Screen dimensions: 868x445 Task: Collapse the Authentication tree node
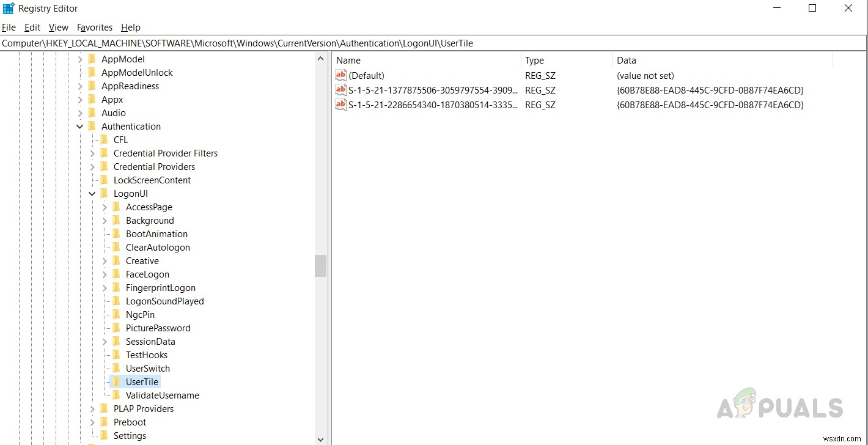click(x=80, y=127)
